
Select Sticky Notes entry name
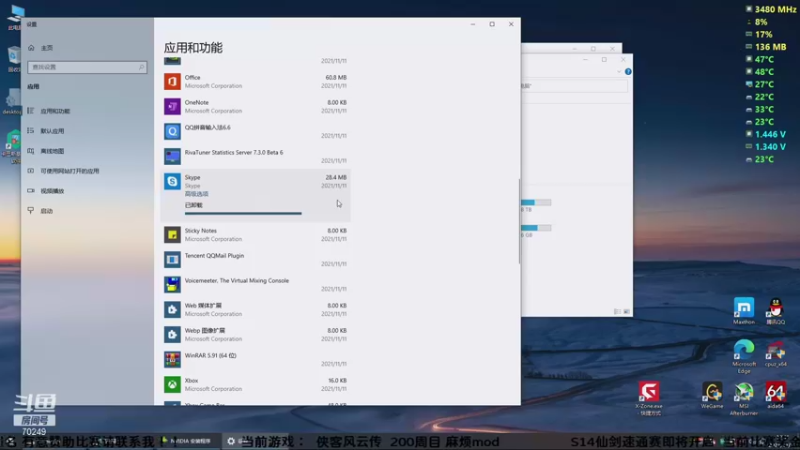[201, 231]
